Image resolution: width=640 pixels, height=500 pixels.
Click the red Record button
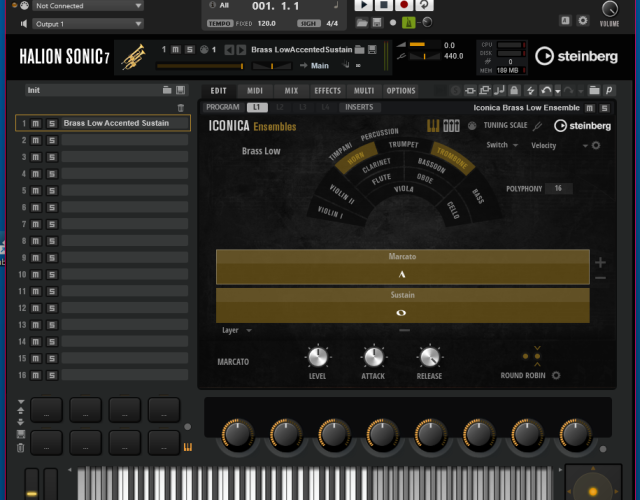coord(404,4)
